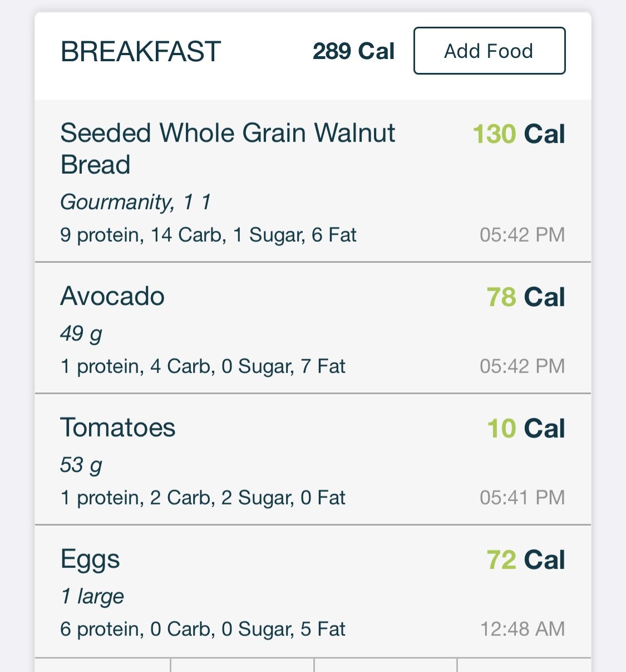Select the Gourmanity, 1 1 serving text
The height and width of the screenshot is (672, 626).
tap(136, 202)
